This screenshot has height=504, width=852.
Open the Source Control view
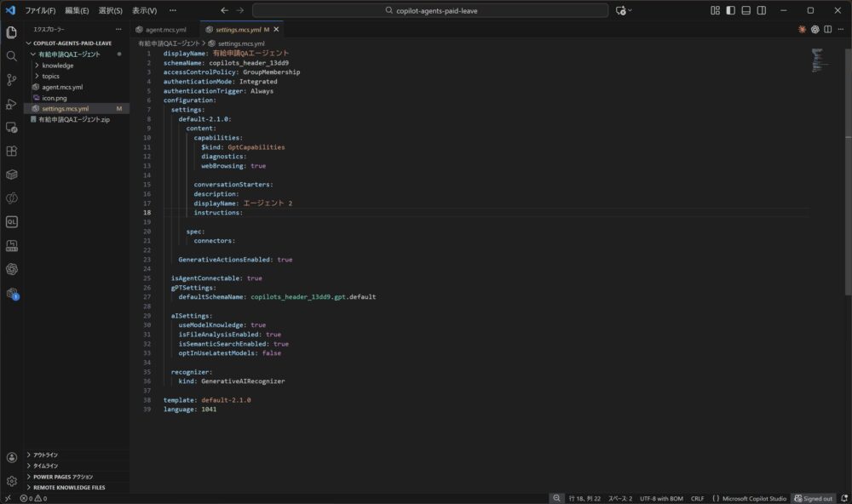click(11, 79)
